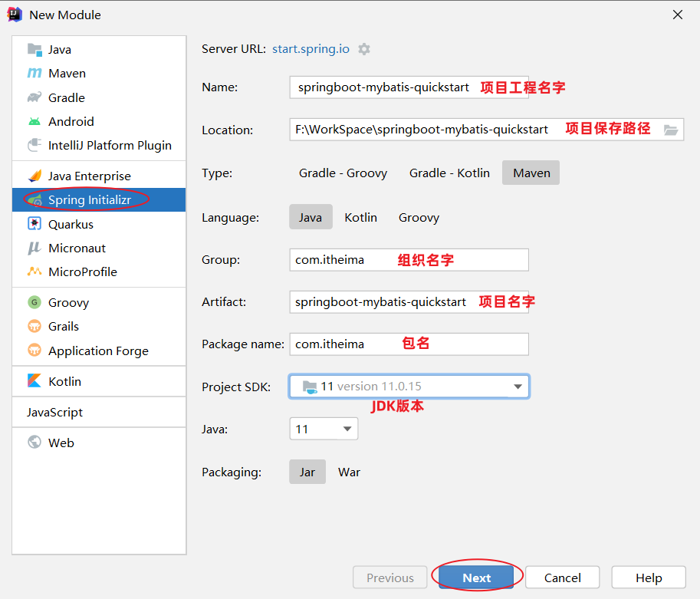This screenshot has width=700, height=599.
Task: Open the Java version dropdown
Action: 347,429
